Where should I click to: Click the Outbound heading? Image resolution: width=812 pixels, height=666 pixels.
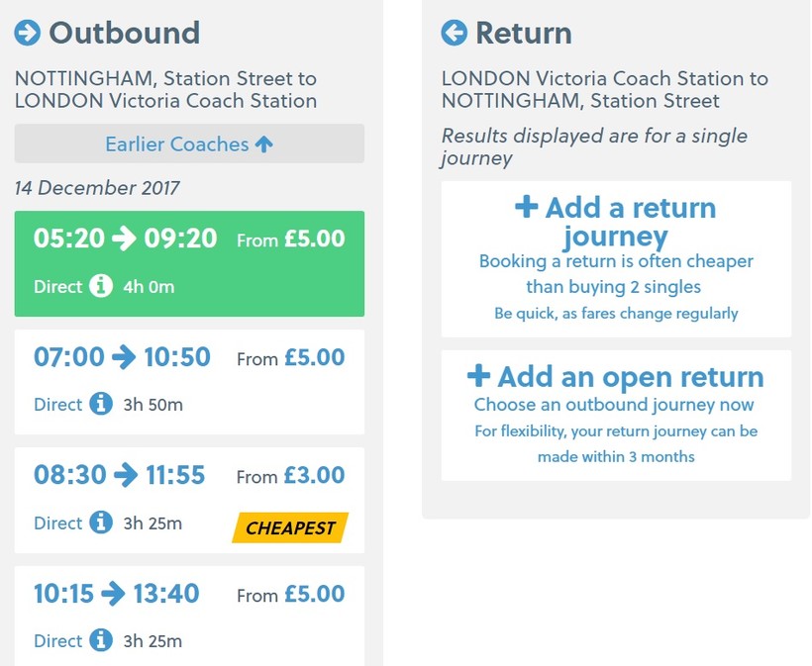pos(124,34)
